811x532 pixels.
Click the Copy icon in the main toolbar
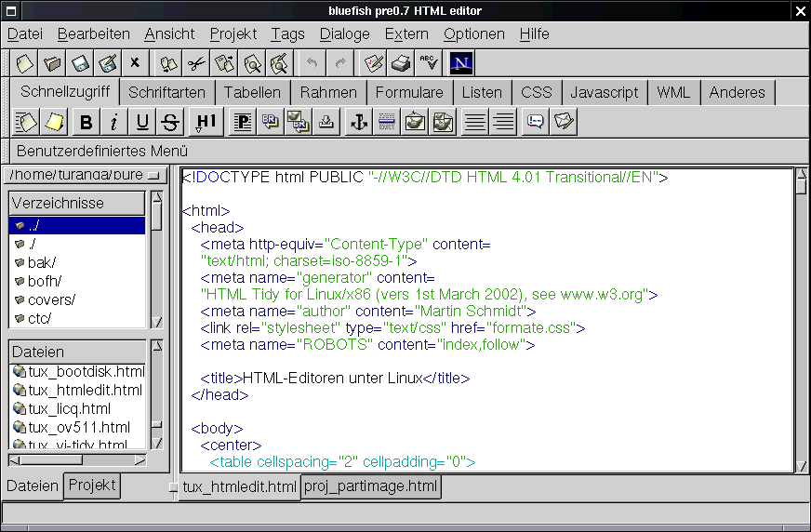coord(168,63)
